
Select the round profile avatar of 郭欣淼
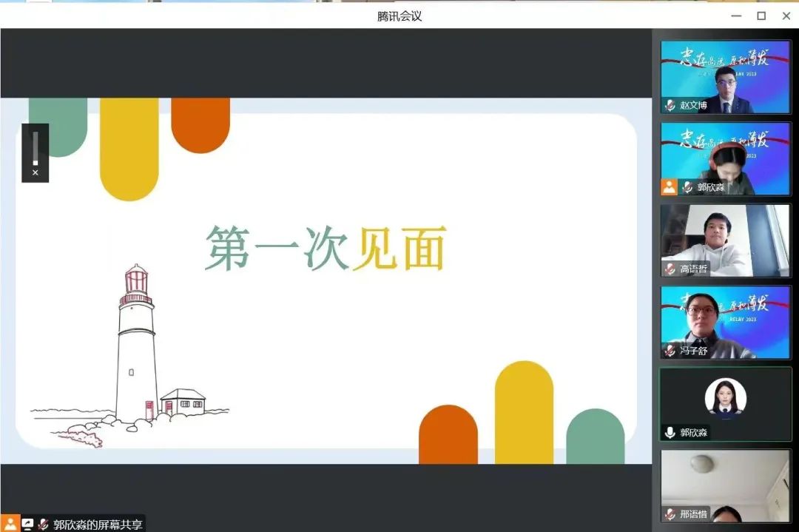(x=725, y=397)
